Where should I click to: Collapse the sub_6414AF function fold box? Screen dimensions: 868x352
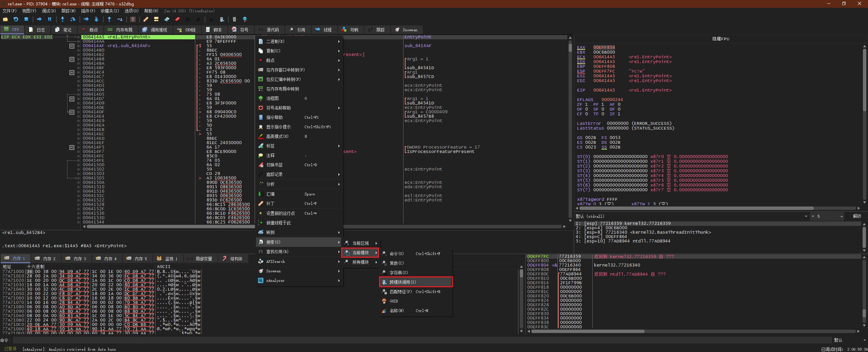(72, 46)
